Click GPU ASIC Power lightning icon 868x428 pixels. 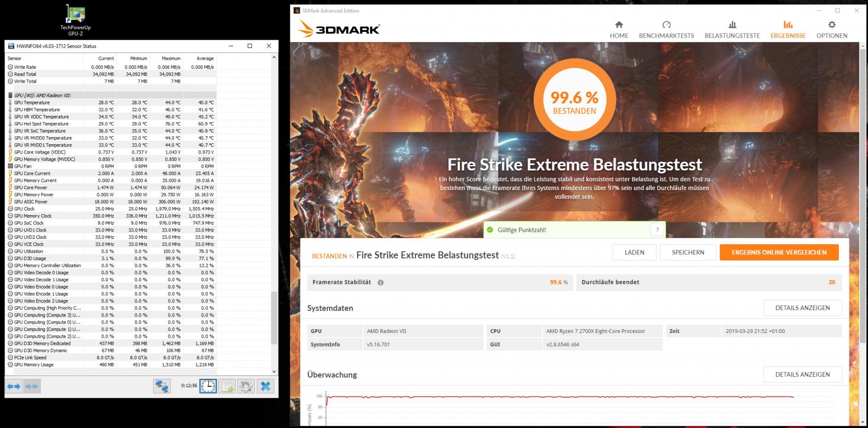coord(10,201)
